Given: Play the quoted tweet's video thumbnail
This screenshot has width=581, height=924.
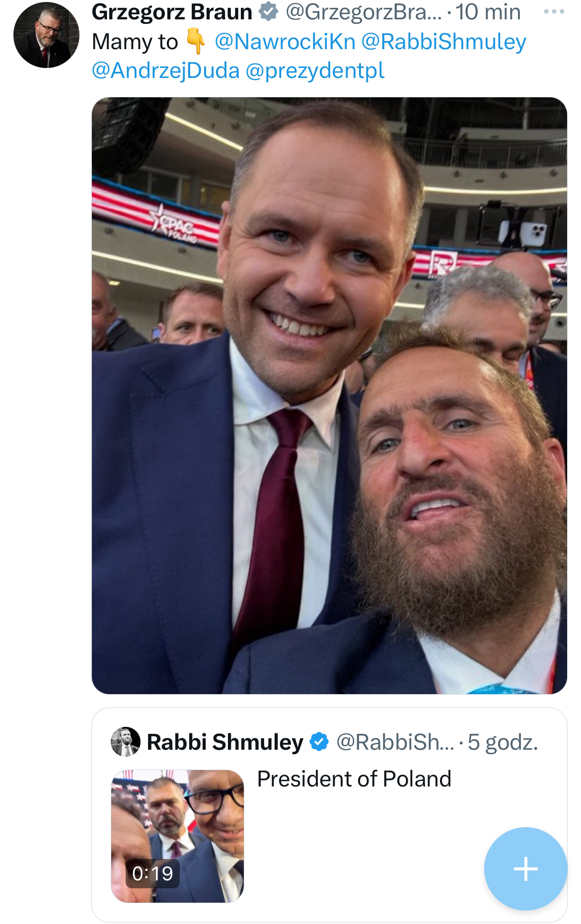Looking at the screenshot, I should tap(177, 836).
